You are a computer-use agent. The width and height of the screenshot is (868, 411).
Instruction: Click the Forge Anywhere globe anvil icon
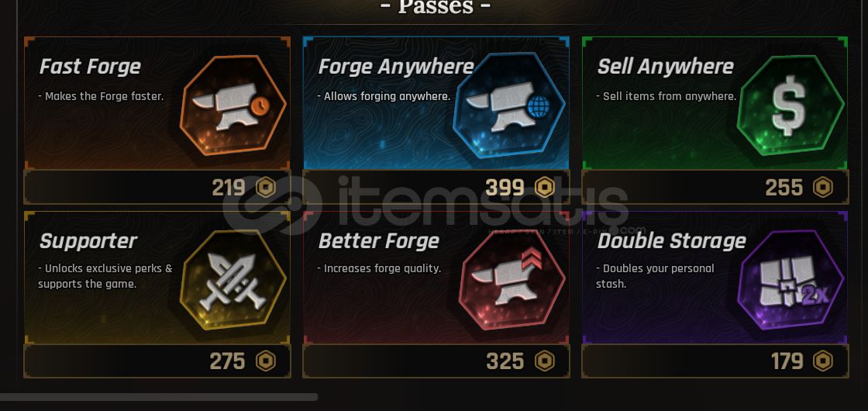tap(509, 105)
